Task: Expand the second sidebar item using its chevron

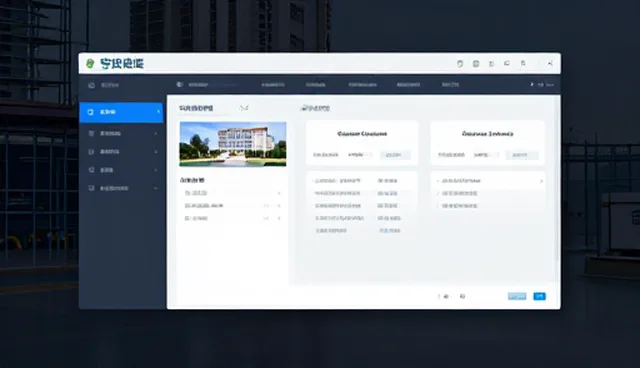Action: [x=156, y=133]
